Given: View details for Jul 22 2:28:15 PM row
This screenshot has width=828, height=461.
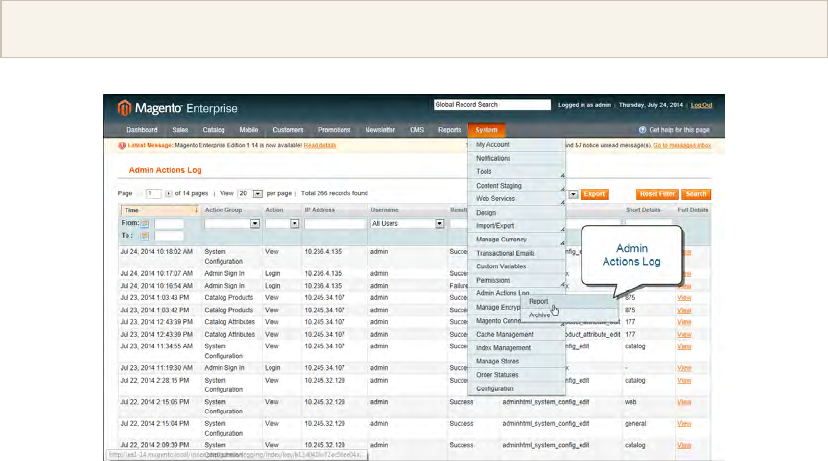Looking at the screenshot, I should tap(684, 381).
